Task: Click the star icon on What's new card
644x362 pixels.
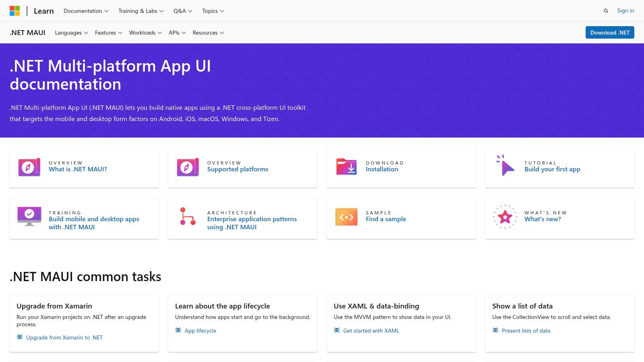Action: pyautogui.click(x=505, y=217)
